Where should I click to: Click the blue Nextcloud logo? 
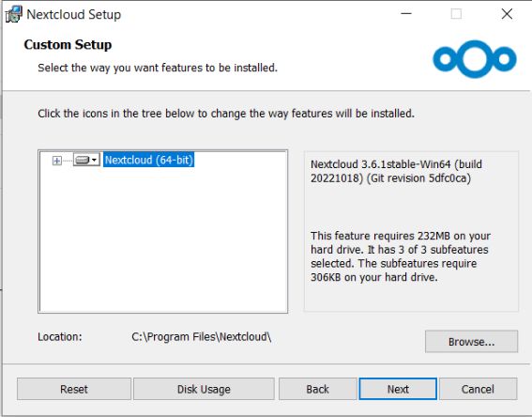click(475, 59)
